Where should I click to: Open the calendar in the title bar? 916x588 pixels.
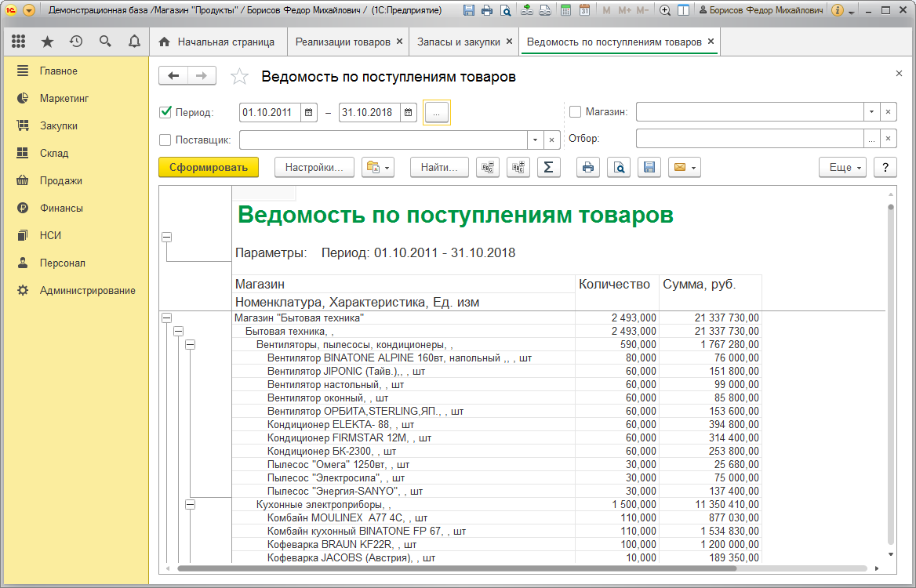[x=584, y=10]
